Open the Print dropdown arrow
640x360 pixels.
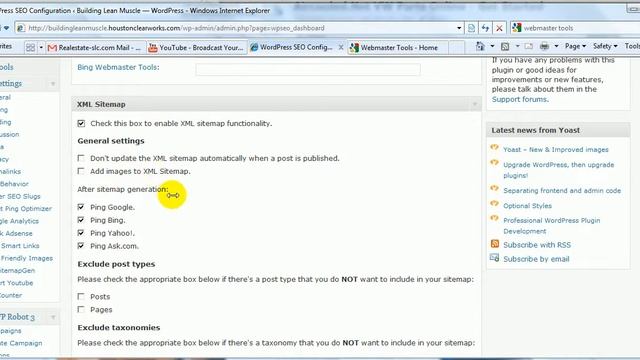pyautogui.click(x=556, y=47)
